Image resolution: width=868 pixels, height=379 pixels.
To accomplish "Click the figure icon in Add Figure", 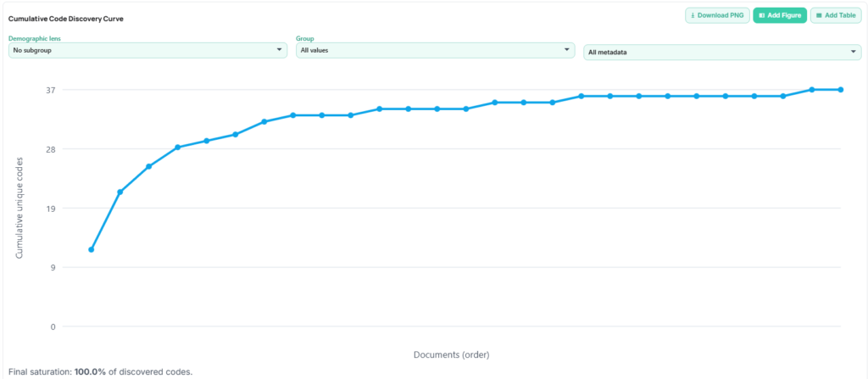I will click(x=762, y=15).
